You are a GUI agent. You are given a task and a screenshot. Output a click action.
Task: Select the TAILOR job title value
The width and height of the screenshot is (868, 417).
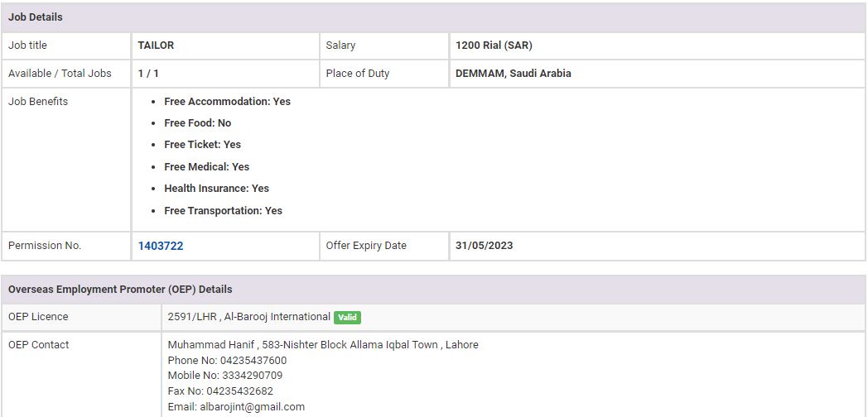point(156,46)
